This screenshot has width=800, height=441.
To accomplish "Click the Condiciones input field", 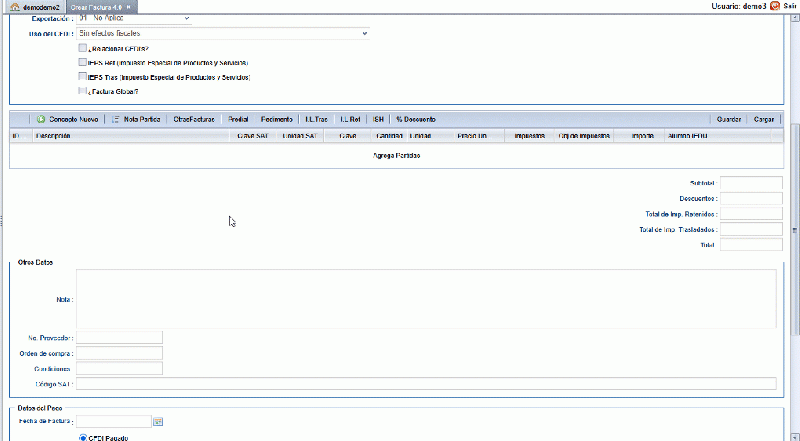I will (119, 368).
